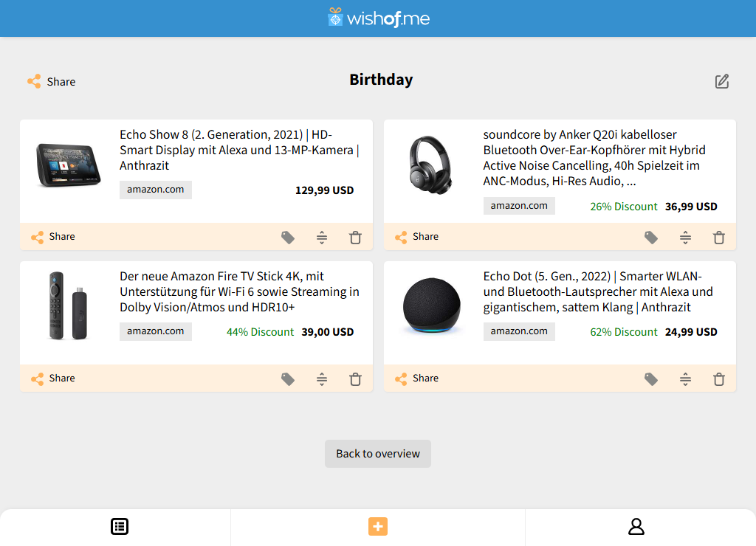This screenshot has width=756, height=546.
Task: Click Back to overview
Action: [377, 454]
